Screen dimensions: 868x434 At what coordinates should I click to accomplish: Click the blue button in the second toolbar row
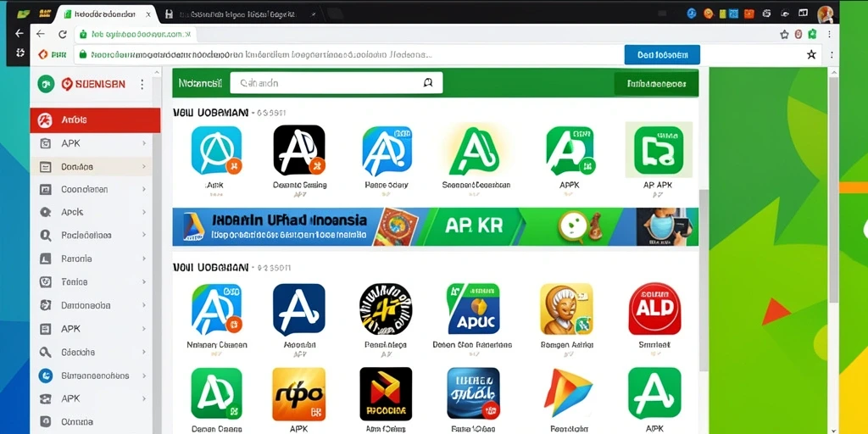coord(662,55)
